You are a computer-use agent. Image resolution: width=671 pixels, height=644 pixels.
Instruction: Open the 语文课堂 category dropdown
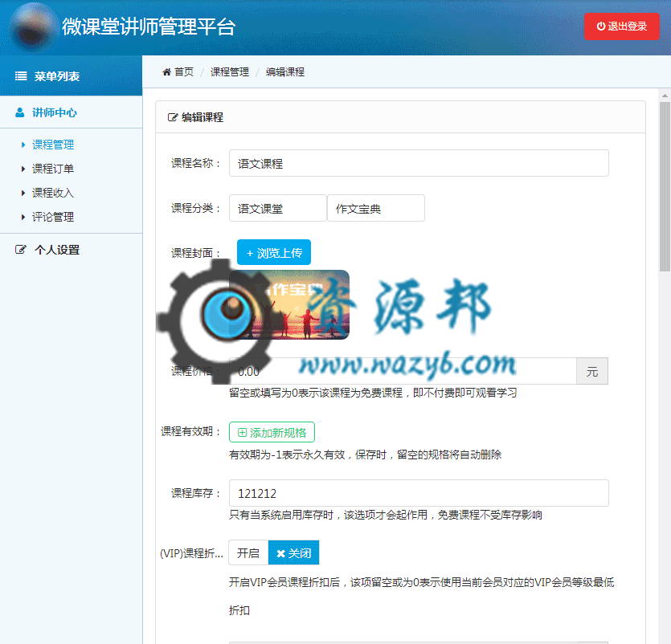(x=278, y=208)
